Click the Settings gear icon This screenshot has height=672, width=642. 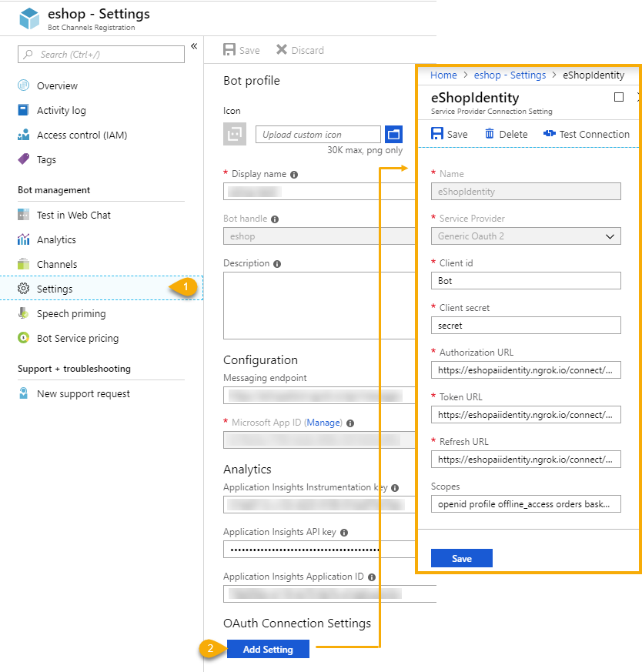tap(24, 289)
